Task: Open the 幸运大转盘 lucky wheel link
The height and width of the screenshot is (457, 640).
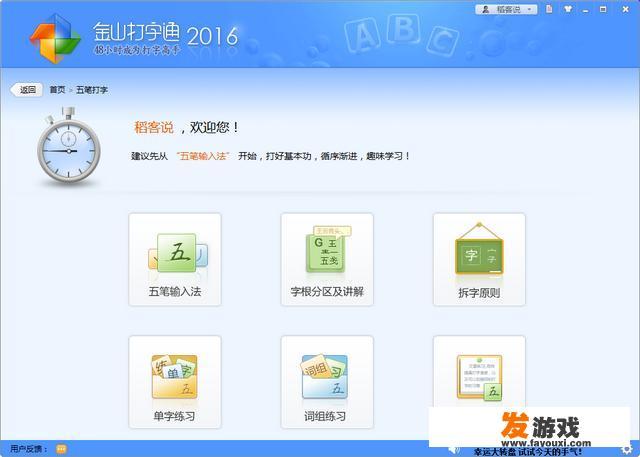Action: tap(528, 452)
